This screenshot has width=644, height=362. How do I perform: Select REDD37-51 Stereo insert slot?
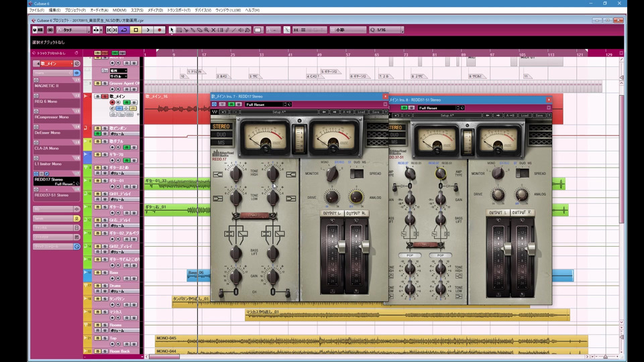tap(56, 195)
